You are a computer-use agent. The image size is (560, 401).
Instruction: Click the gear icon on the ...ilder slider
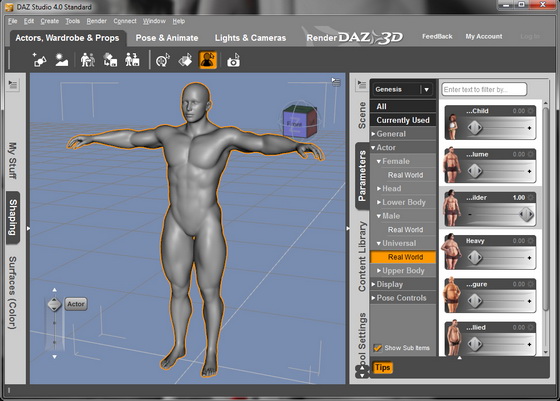(x=531, y=197)
